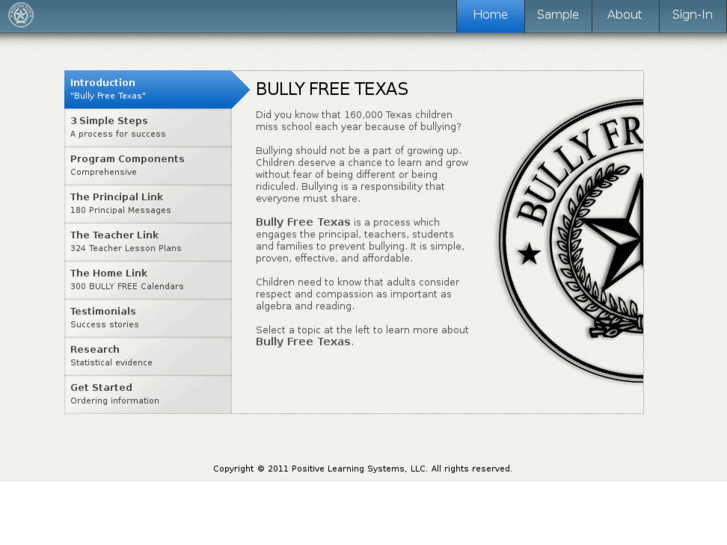Screen dimensions: 727x545
Task: Open The Teacher Link section
Action: (x=148, y=242)
